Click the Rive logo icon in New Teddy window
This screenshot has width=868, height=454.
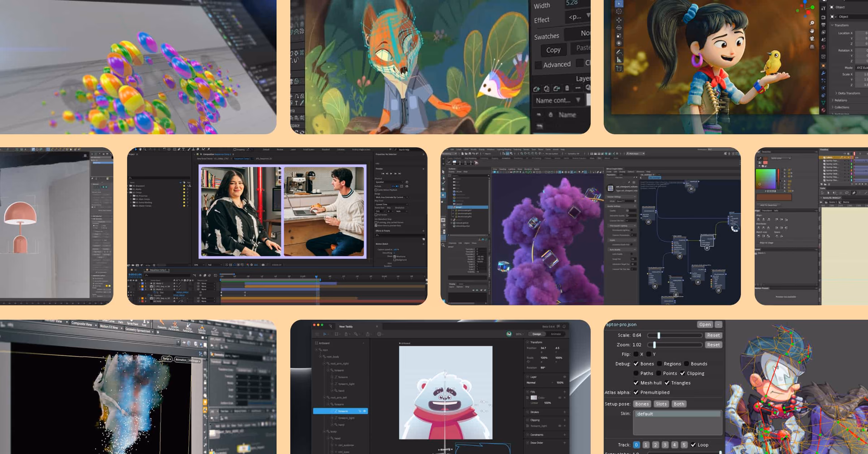(x=330, y=326)
